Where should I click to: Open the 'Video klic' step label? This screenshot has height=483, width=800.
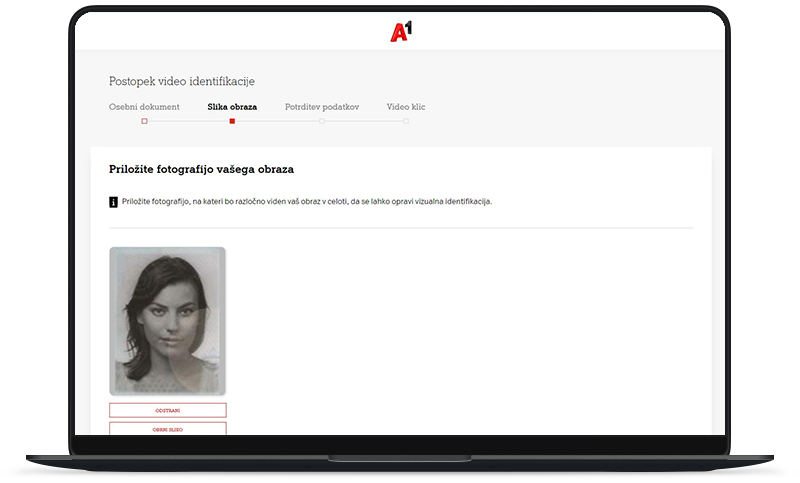406,107
